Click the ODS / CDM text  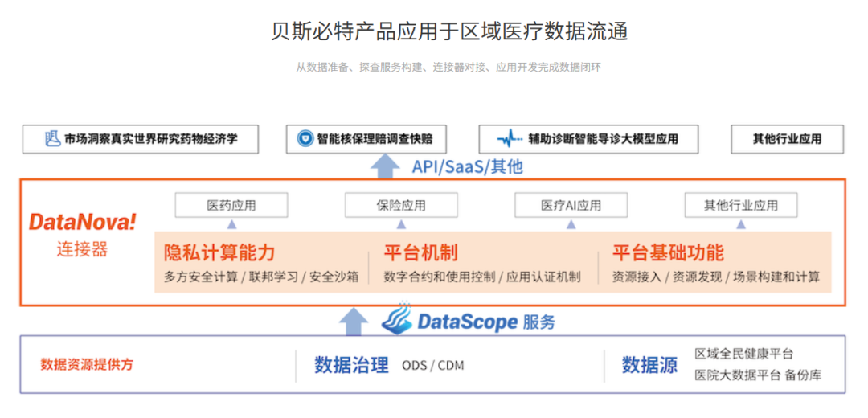coord(433,366)
